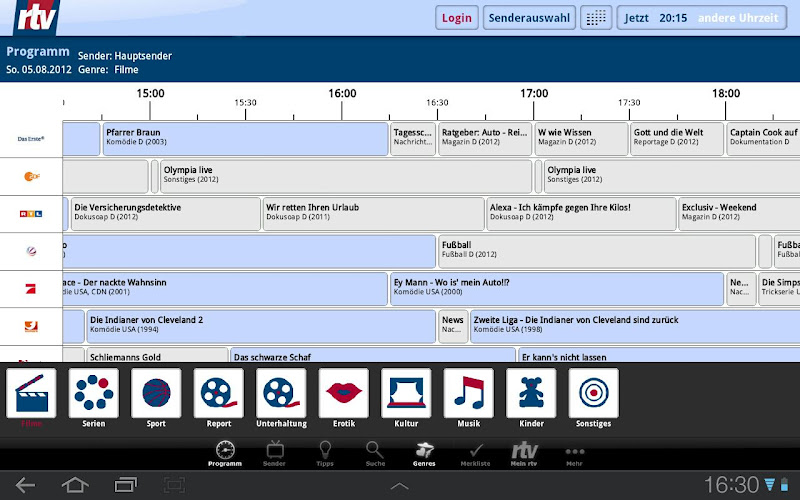The image size is (800, 500).
Task: Expand the system bar up-chevron
Action: [399, 486]
